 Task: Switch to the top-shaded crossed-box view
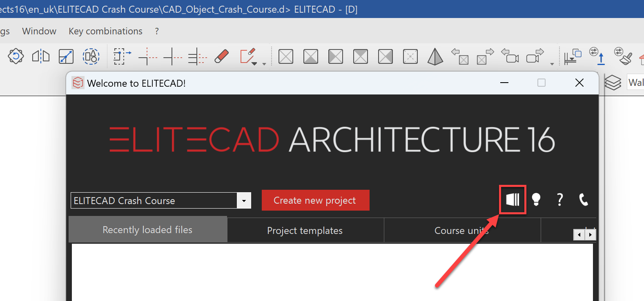(361, 56)
